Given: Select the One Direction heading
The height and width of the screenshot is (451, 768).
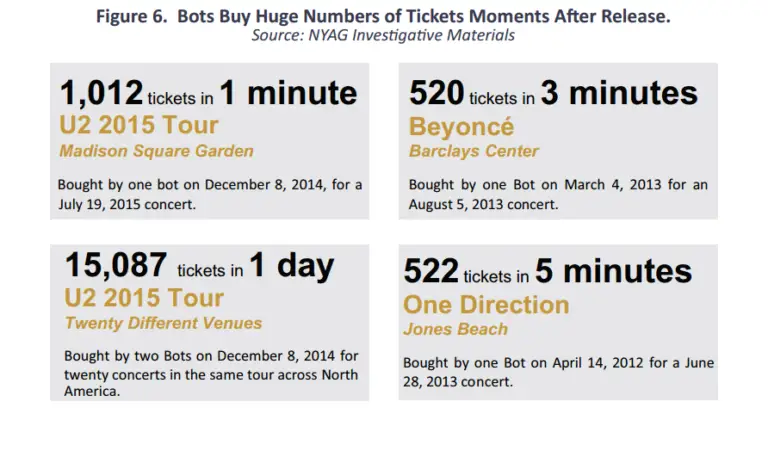Looking at the screenshot, I should pyautogui.click(x=486, y=305).
